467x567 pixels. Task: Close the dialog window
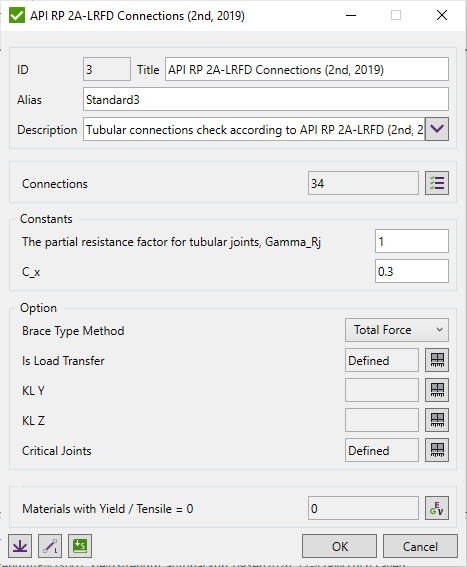pyautogui.click(x=442, y=15)
